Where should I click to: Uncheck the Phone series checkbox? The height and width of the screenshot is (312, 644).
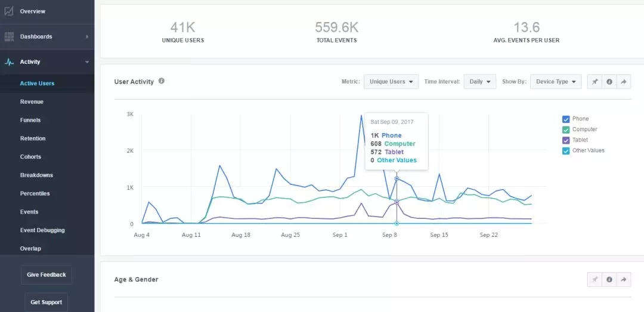[x=566, y=119]
